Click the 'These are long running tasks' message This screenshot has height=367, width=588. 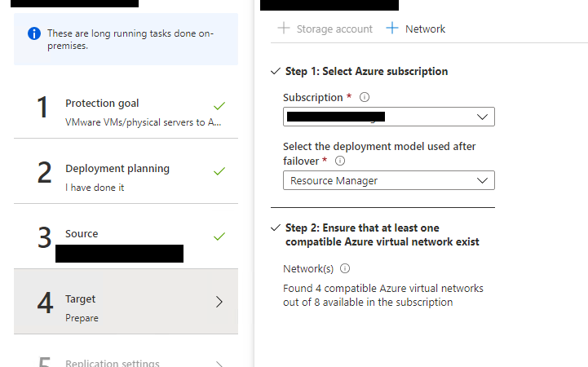130,39
